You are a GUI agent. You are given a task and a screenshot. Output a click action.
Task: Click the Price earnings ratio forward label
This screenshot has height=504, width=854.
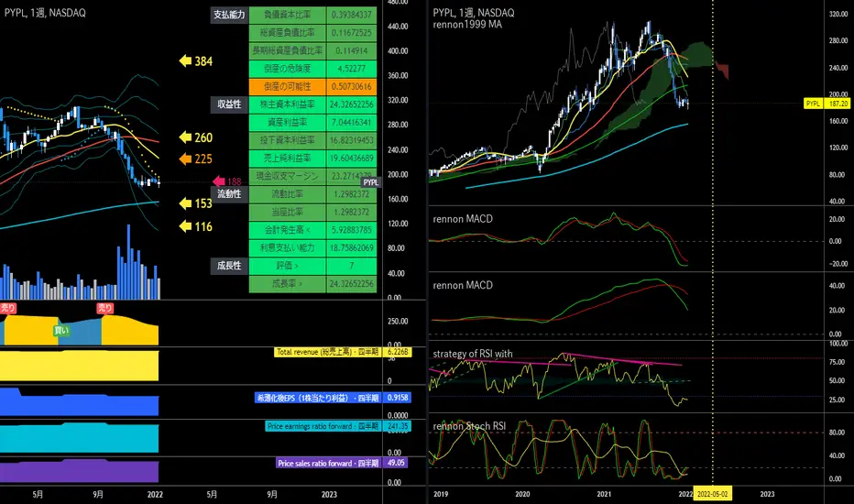(323, 426)
